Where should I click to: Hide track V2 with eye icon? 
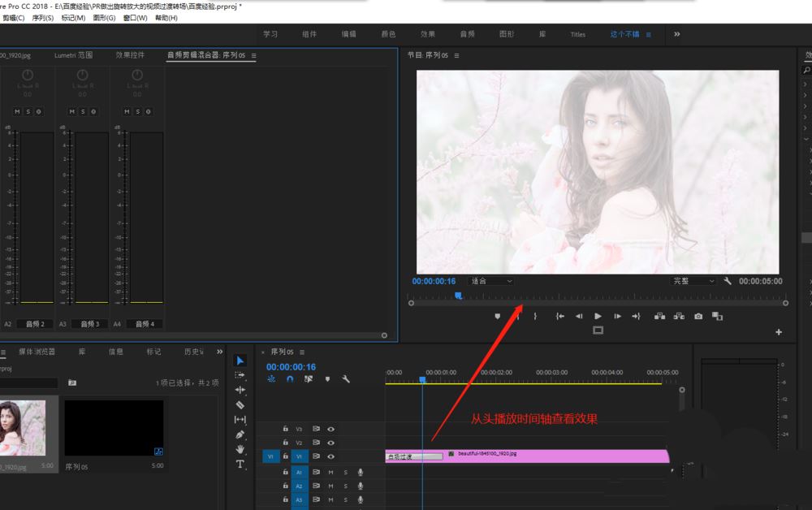(x=330, y=443)
